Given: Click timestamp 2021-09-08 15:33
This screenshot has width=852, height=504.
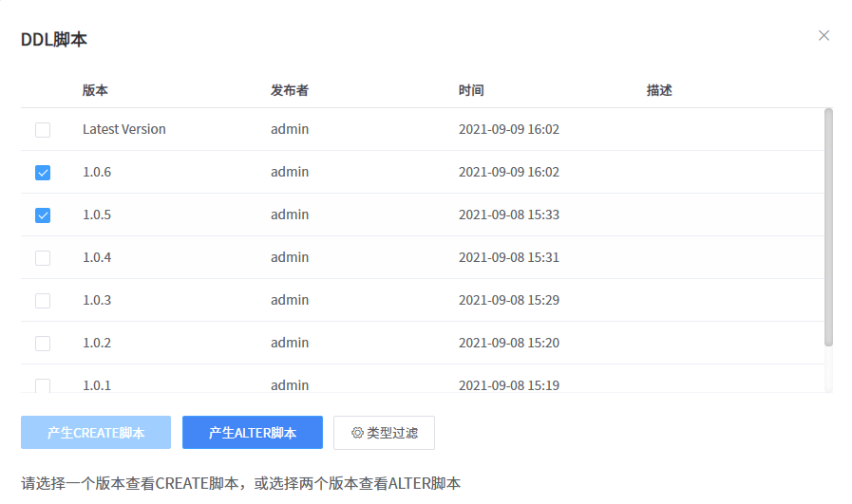Looking at the screenshot, I should [x=508, y=215].
